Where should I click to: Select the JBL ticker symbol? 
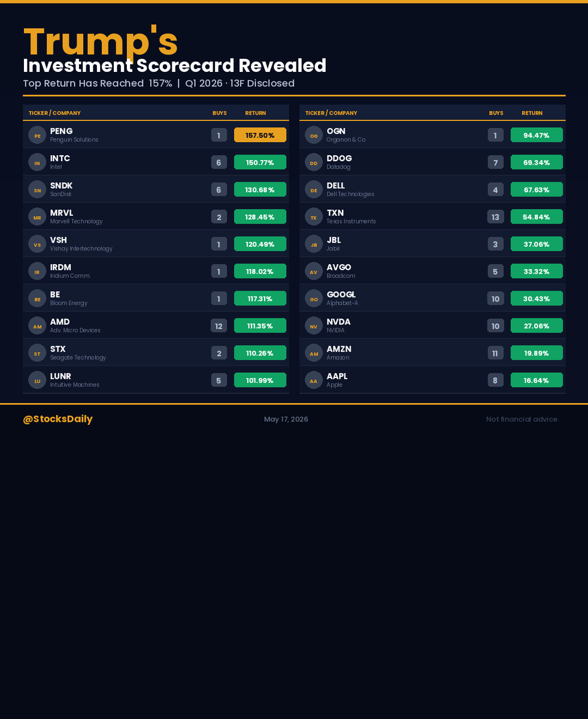point(334,240)
